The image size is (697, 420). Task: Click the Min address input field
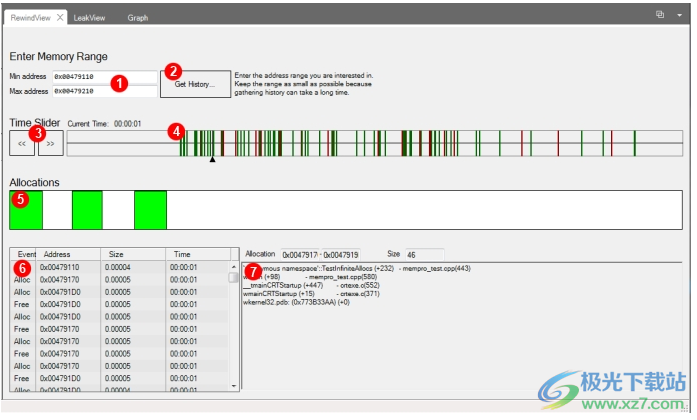pos(105,76)
